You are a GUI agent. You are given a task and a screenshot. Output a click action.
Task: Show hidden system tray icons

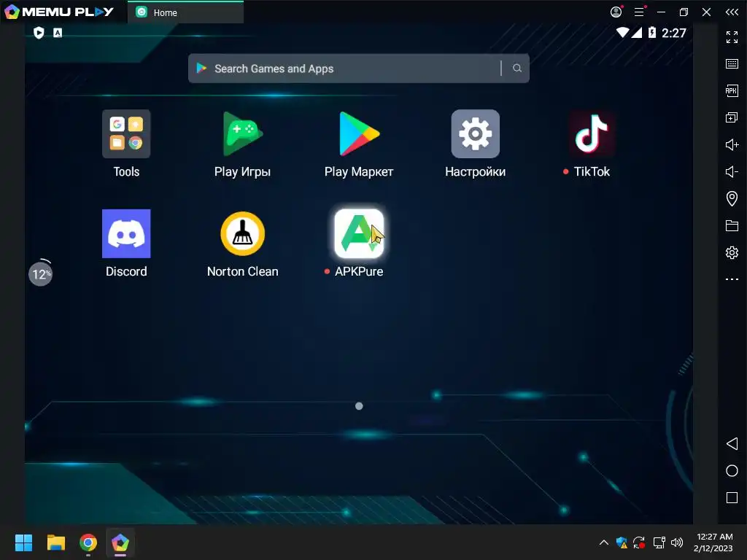[x=603, y=542]
